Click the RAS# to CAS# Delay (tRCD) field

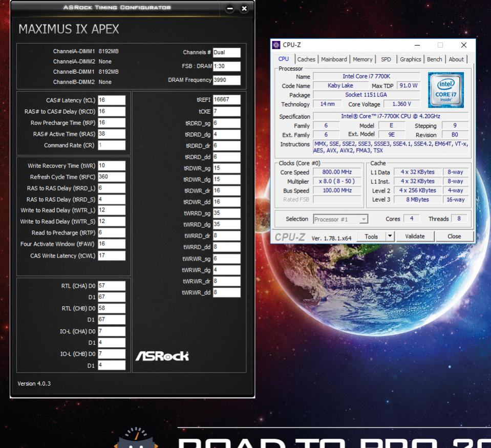(x=112, y=112)
